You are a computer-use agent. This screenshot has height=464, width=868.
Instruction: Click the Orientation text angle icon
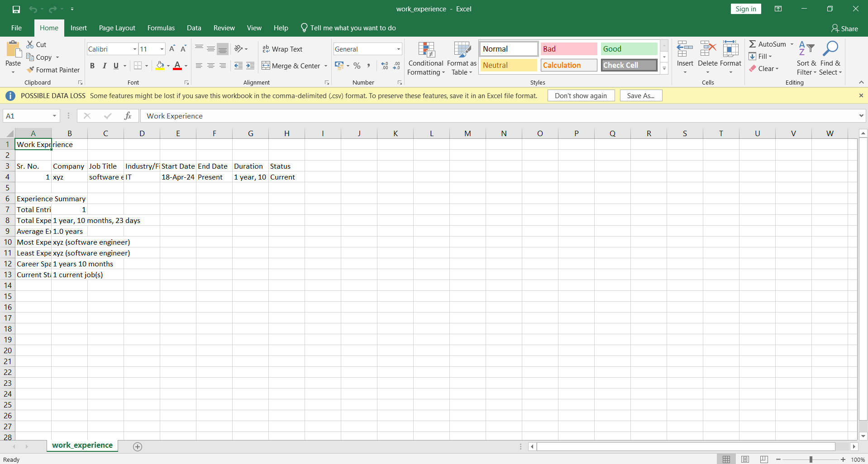pyautogui.click(x=238, y=49)
